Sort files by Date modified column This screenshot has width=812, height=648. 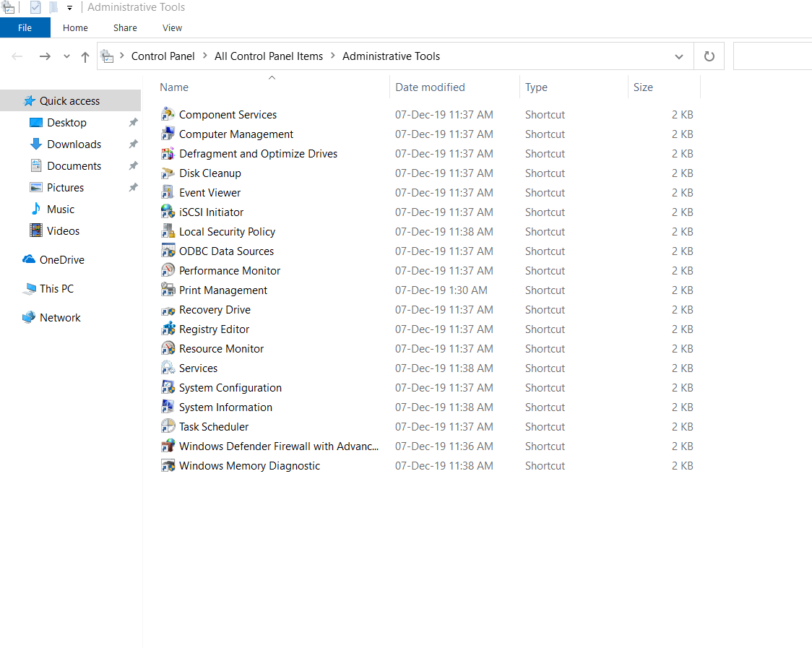click(430, 87)
